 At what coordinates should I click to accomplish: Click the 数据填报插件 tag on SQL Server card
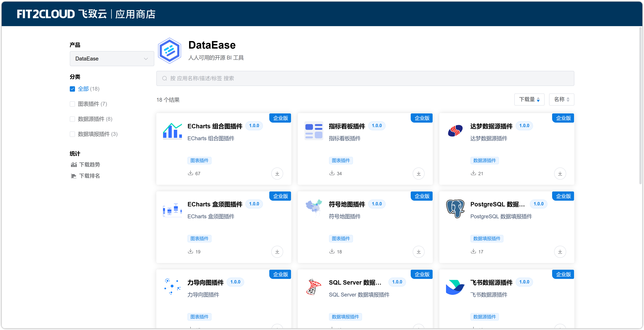click(x=345, y=317)
